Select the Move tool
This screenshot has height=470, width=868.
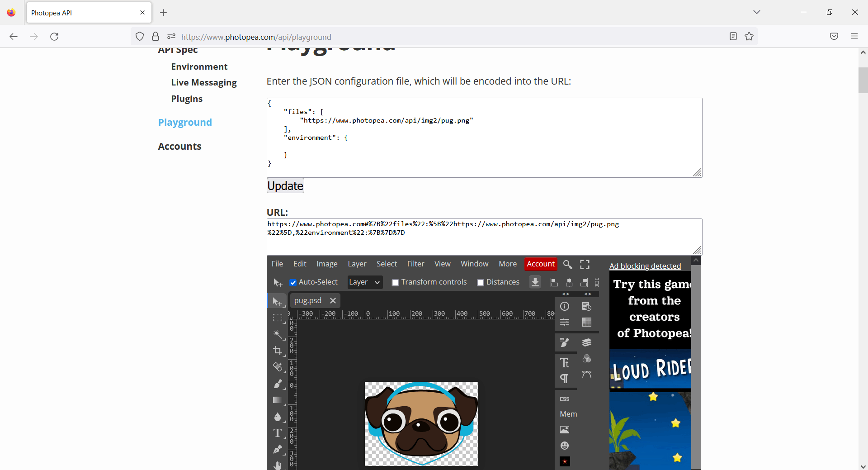point(278,301)
